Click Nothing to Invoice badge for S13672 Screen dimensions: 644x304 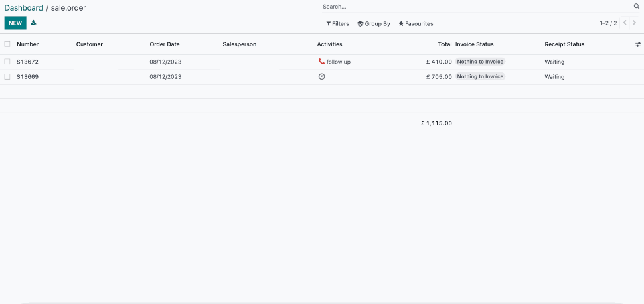[480, 62]
